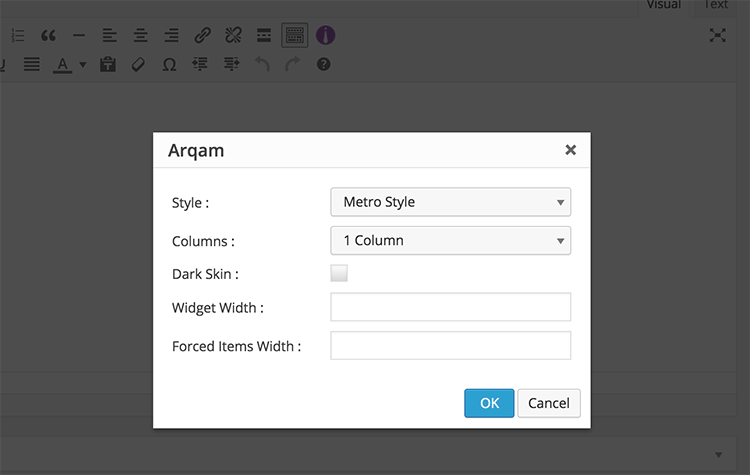Click the text color A swatch button
The height and width of the screenshot is (475, 750).
pyautogui.click(x=63, y=65)
